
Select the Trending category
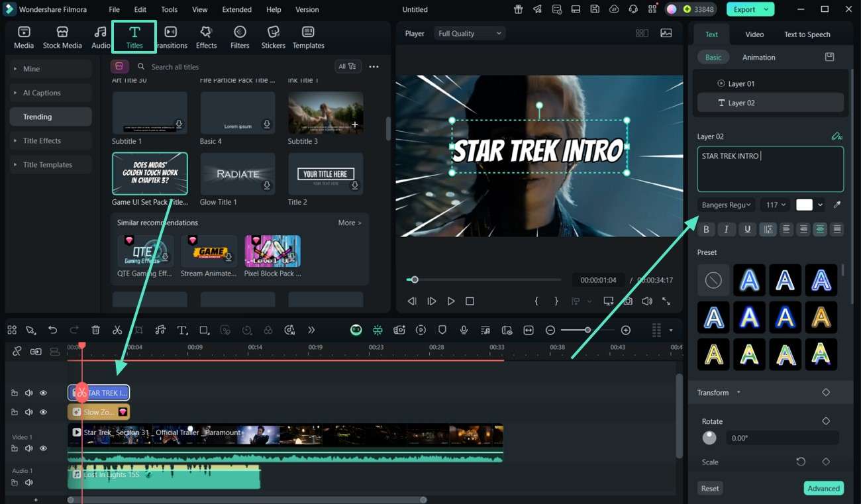(50, 117)
